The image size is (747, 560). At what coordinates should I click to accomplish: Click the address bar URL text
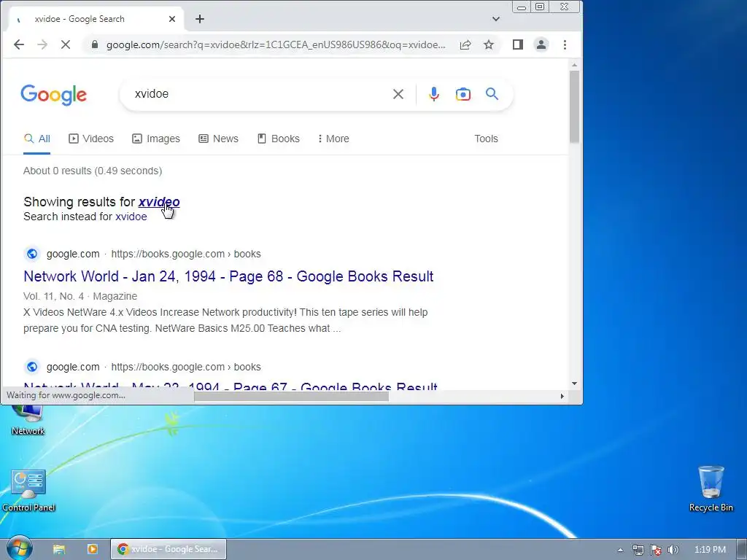point(276,44)
